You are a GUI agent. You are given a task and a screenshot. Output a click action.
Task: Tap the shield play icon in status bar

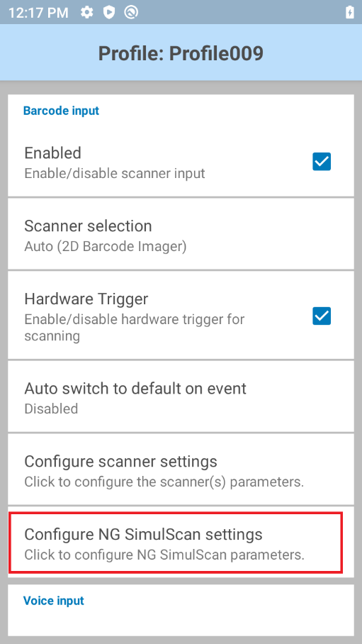tap(109, 12)
